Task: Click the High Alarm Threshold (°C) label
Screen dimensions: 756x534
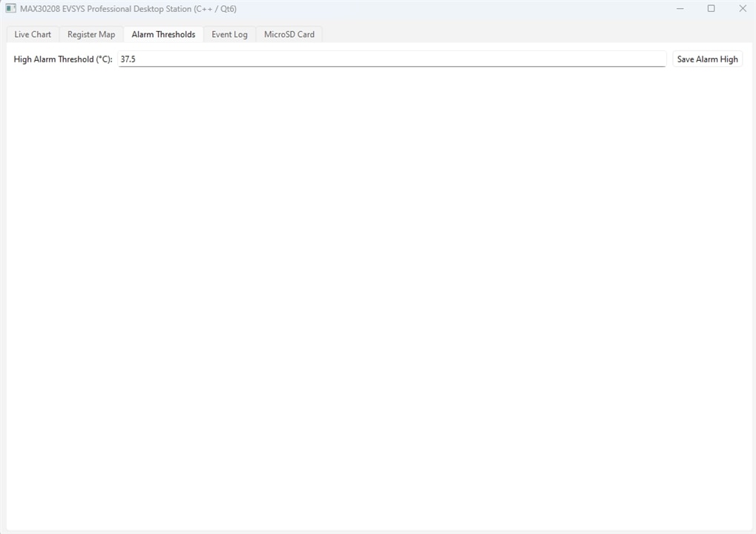Action: click(x=63, y=59)
